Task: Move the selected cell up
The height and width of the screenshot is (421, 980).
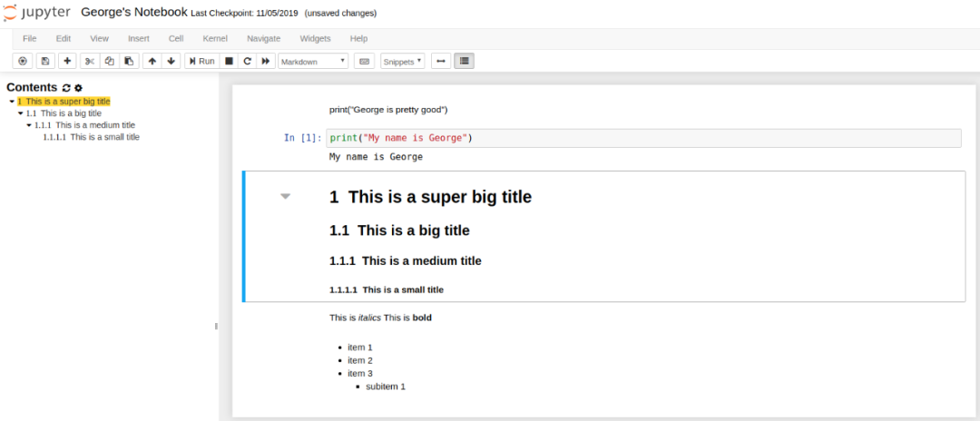Action: (152, 61)
